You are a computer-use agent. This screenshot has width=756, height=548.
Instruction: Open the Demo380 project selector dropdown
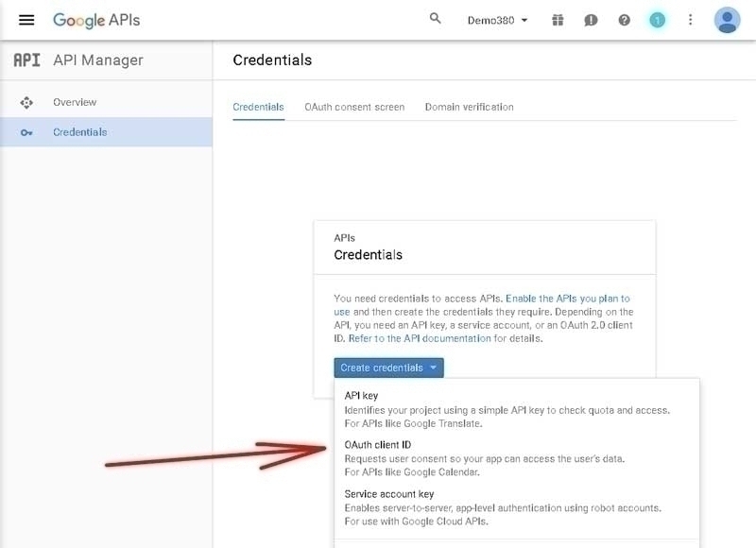click(x=497, y=20)
